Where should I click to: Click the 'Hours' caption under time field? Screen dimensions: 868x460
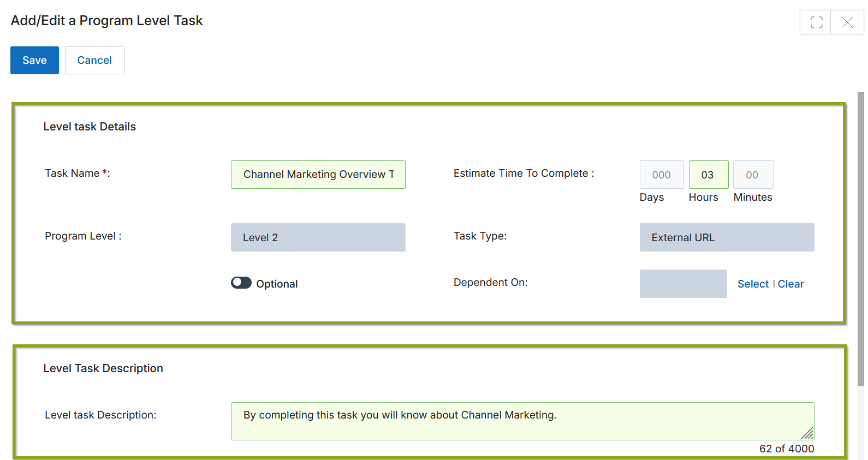pos(703,197)
